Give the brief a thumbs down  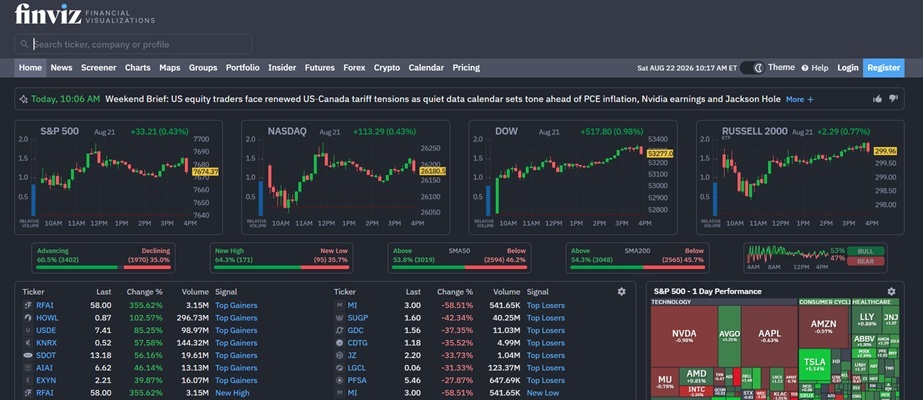(893, 99)
